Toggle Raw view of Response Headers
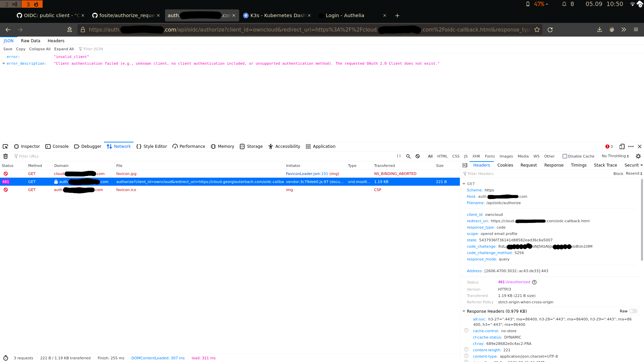The height and width of the screenshot is (362, 644). coord(633,311)
